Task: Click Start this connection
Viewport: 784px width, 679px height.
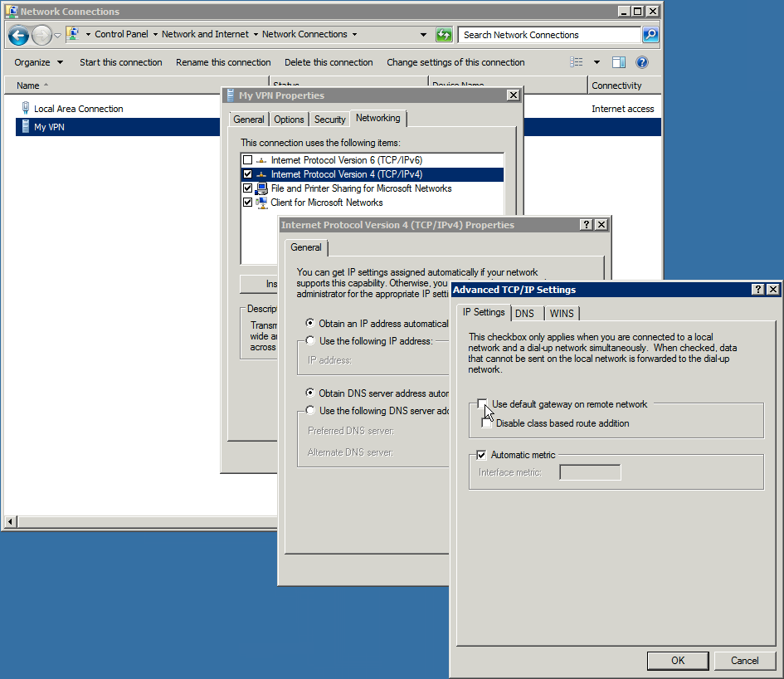Action: tap(121, 62)
